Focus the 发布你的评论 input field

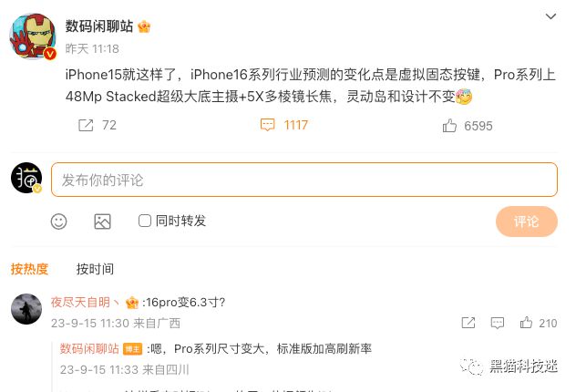[x=304, y=180]
